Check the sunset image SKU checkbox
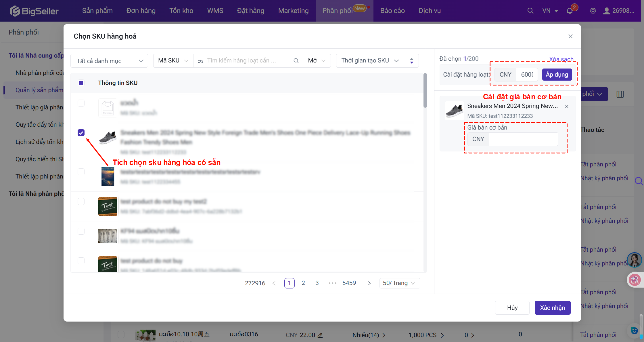 coord(81,172)
